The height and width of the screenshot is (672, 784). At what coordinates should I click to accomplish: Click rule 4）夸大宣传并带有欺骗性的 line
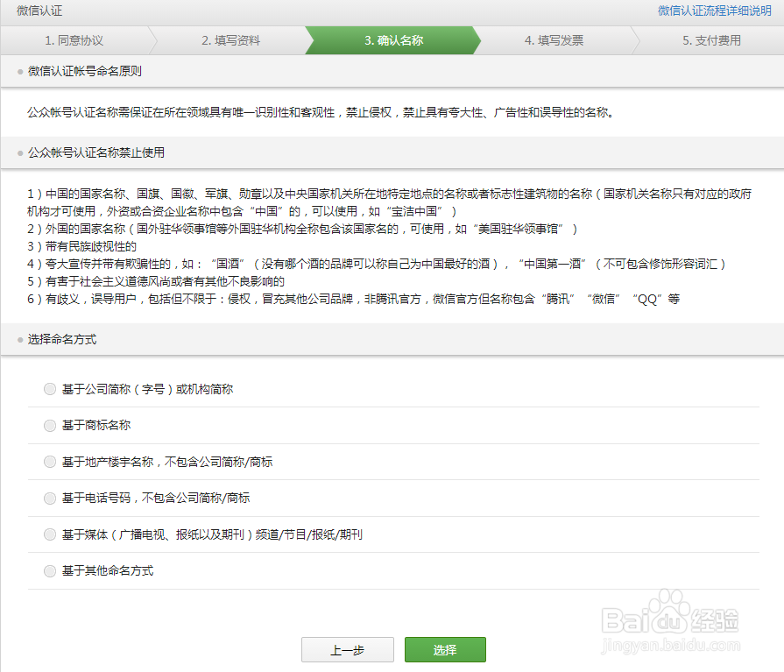[377, 264]
